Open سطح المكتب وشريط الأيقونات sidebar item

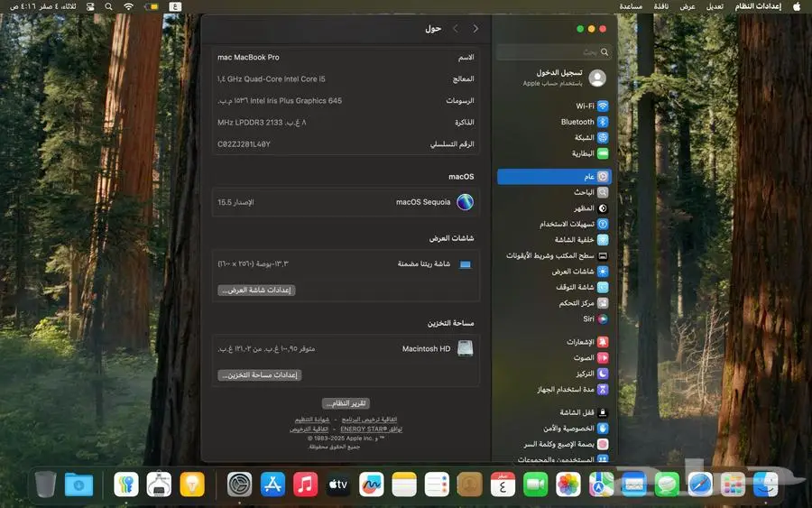[x=554, y=255]
